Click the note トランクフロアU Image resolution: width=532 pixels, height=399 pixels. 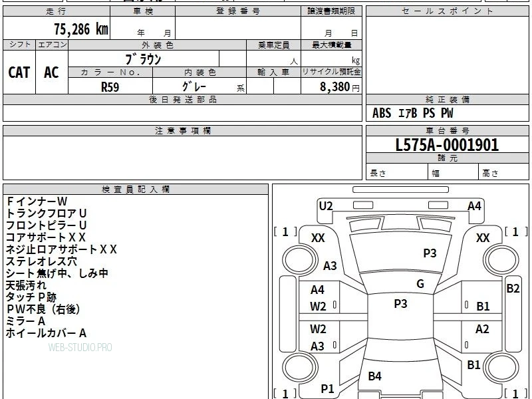pyautogui.click(x=47, y=213)
